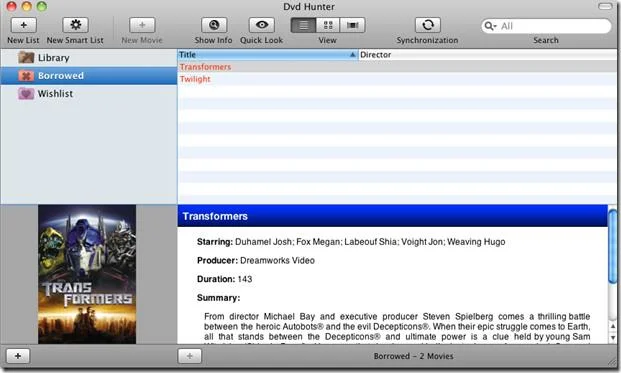Click bottom add movie plus button

(x=190, y=356)
